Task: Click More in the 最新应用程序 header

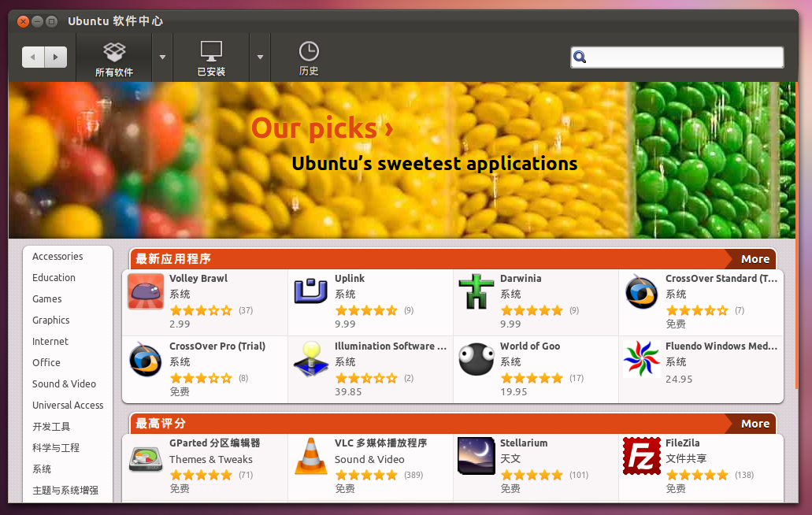Action: 755,259
